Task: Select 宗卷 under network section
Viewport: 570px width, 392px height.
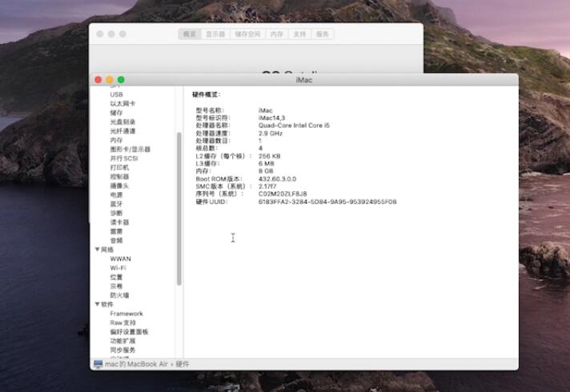Action: pyautogui.click(x=116, y=286)
